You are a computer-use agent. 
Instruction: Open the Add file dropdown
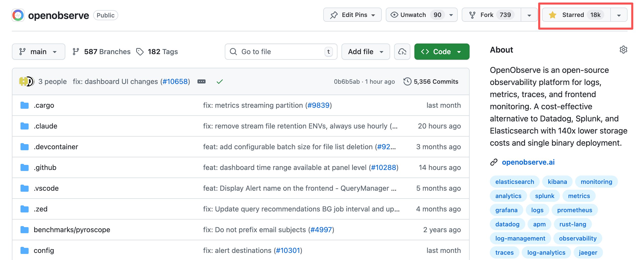[x=365, y=52]
